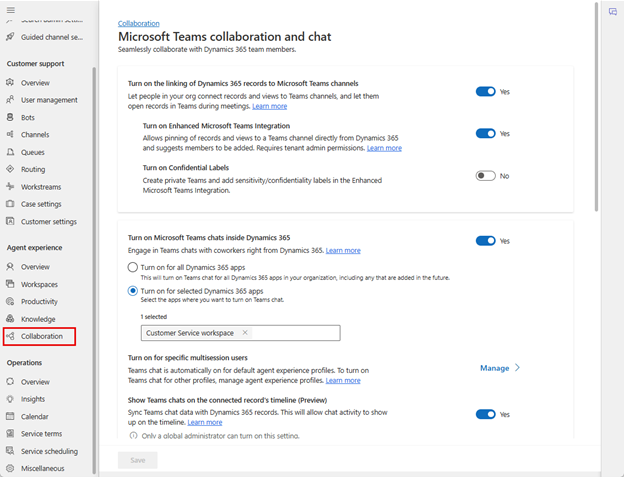Screen dimensions: 624x477
Task: Click Learn more for Enhanced Teams Integration
Action: pyautogui.click(x=384, y=148)
